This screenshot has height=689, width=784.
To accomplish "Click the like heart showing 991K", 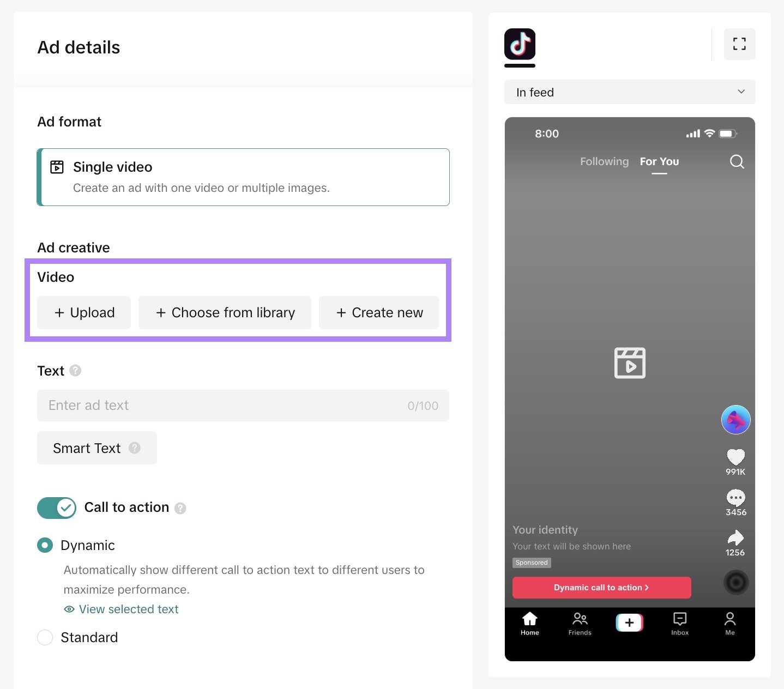I will pyautogui.click(x=735, y=458).
